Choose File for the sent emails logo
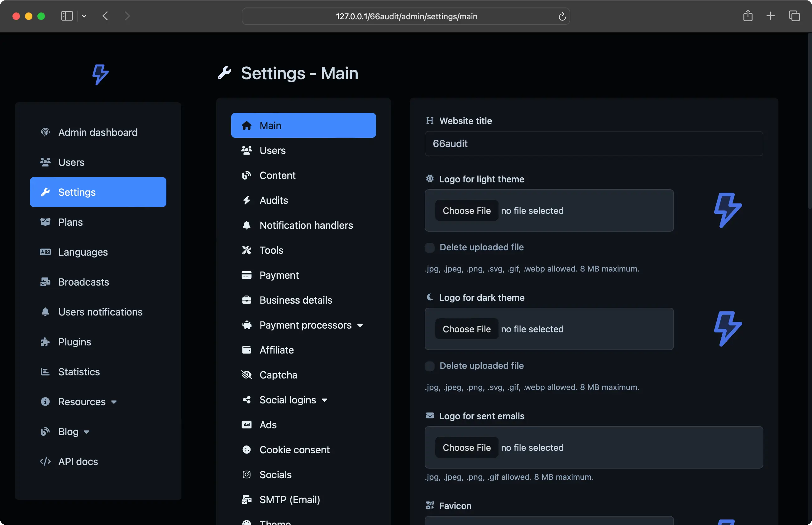This screenshot has width=812, height=525. coord(466,447)
